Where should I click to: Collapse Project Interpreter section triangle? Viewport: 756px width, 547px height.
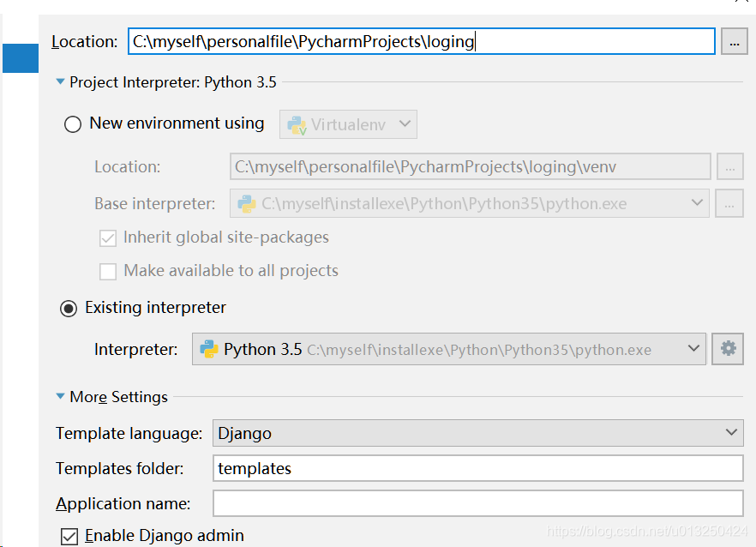point(60,82)
